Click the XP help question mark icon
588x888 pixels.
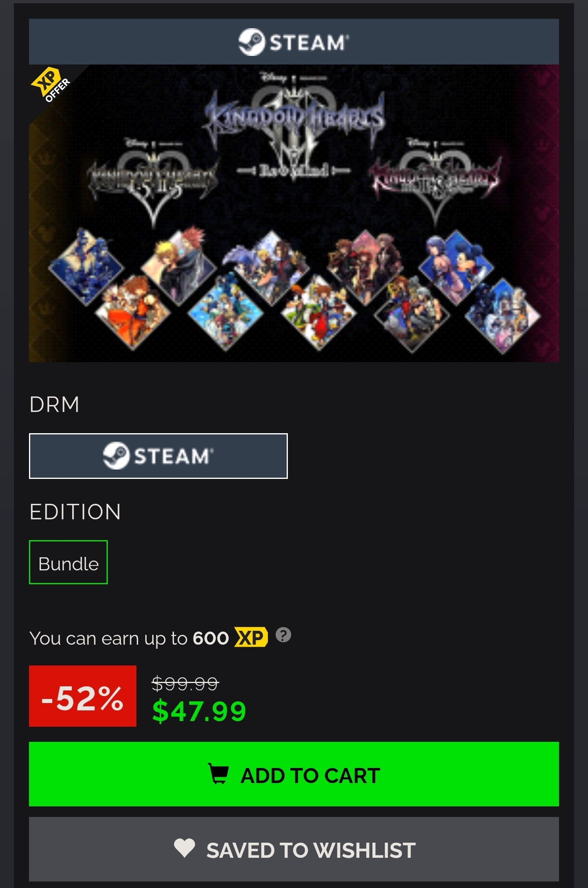tap(283, 635)
